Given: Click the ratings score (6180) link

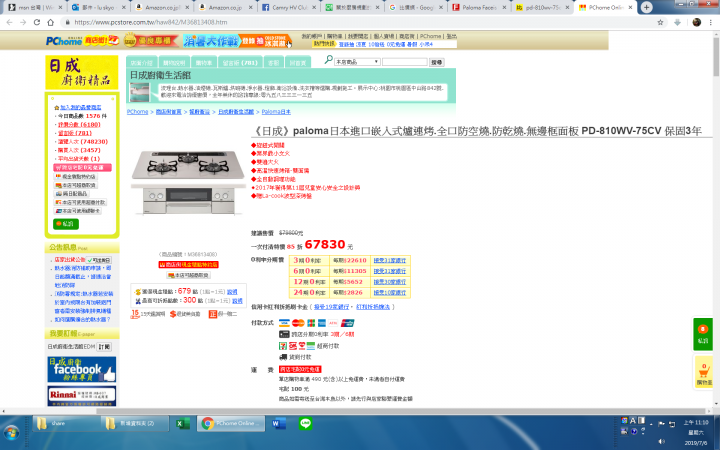Looking at the screenshot, I should (79, 124).
